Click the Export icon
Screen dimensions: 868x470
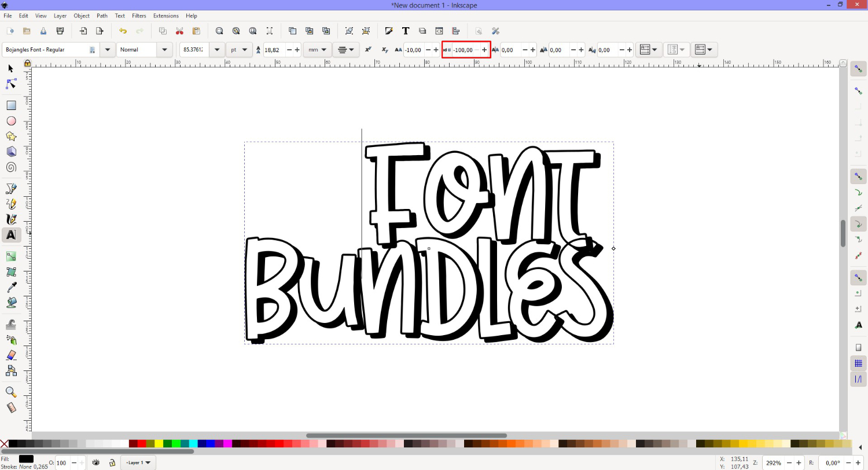click(100, 31)
